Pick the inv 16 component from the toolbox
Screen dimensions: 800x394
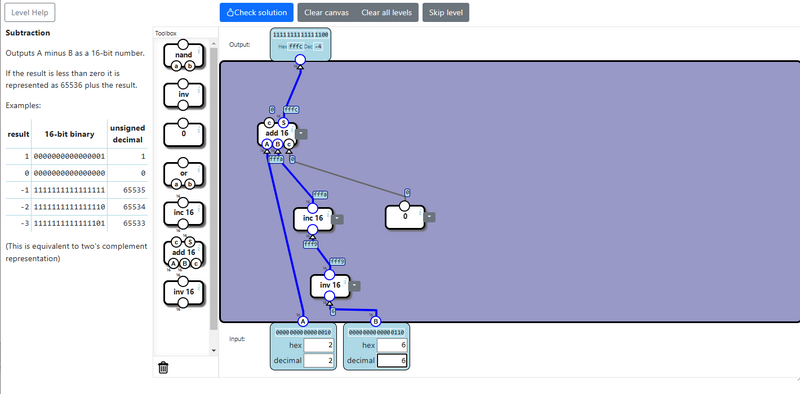[x=183, y=292]
